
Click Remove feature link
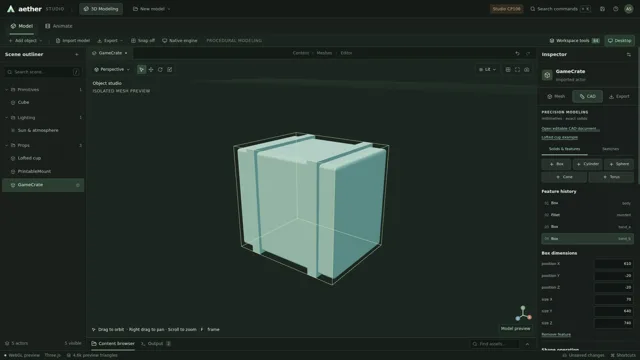(556, 335)
